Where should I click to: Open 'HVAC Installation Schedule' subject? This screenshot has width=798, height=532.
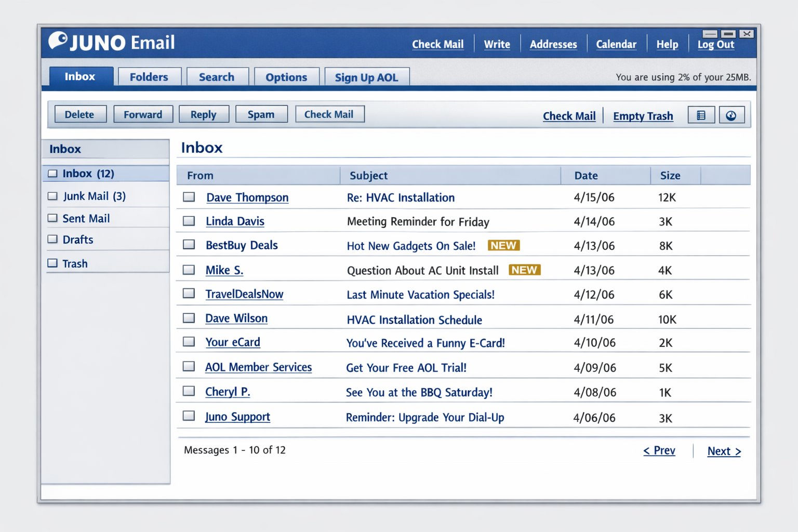414,320
